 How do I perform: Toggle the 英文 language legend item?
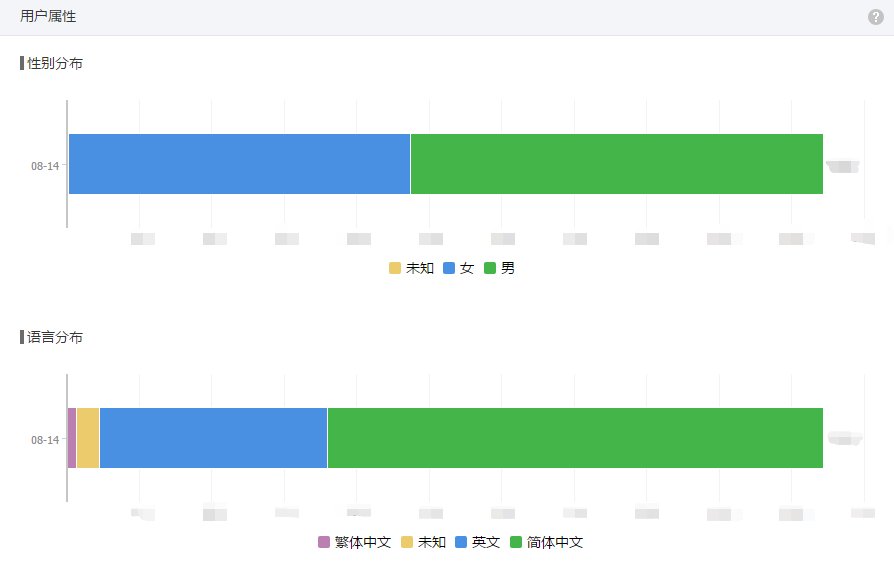pos(486,542)
